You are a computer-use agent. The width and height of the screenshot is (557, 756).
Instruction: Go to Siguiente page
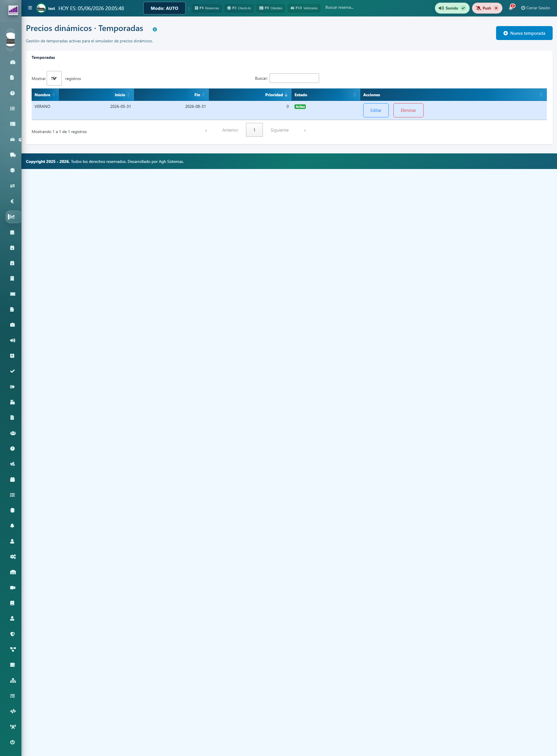point(279,130)
